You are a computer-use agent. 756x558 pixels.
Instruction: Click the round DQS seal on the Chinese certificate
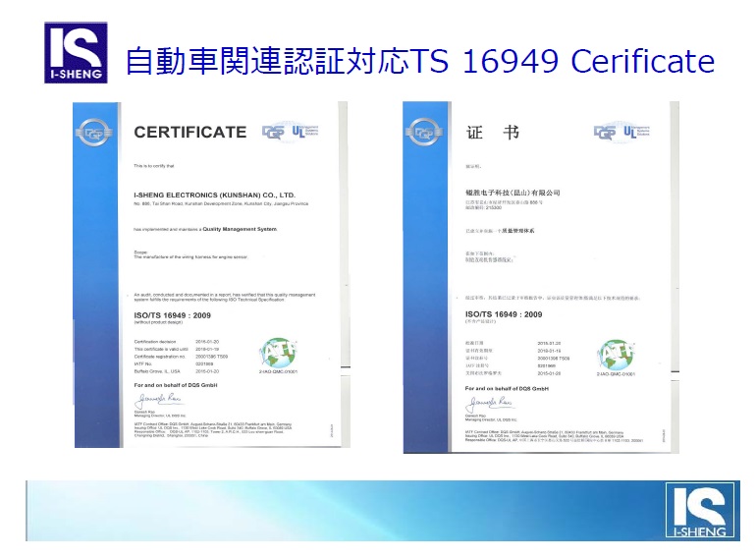click(x=424, y=132)
